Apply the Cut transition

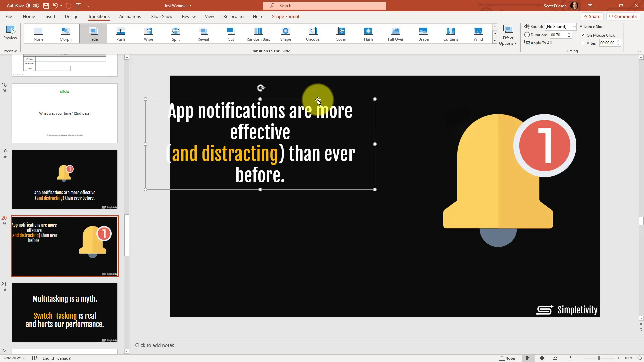click(231, 34)
